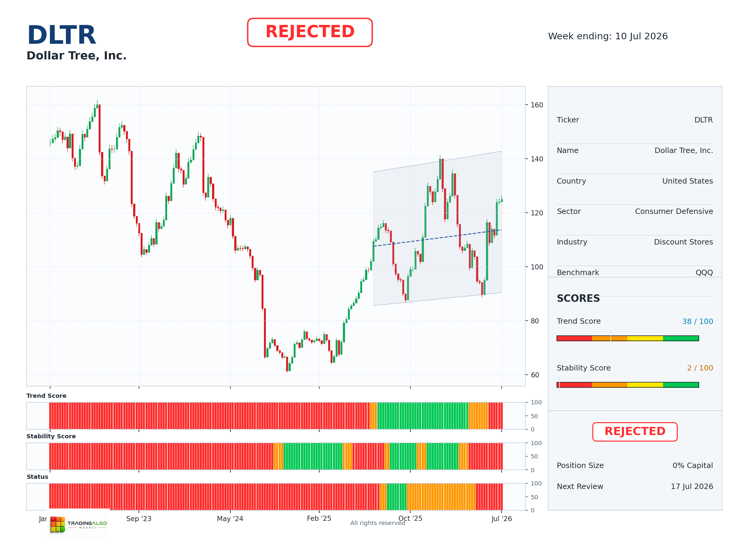Click the Next Review date '17 Jul 2026'
The width and height of the screenshot is (756, 540).
pyautogui.click(x=691, y=487)
